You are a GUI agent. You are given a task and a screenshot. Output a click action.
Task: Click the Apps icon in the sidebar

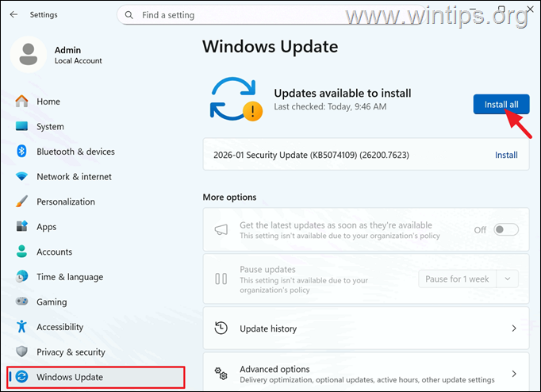21,226
